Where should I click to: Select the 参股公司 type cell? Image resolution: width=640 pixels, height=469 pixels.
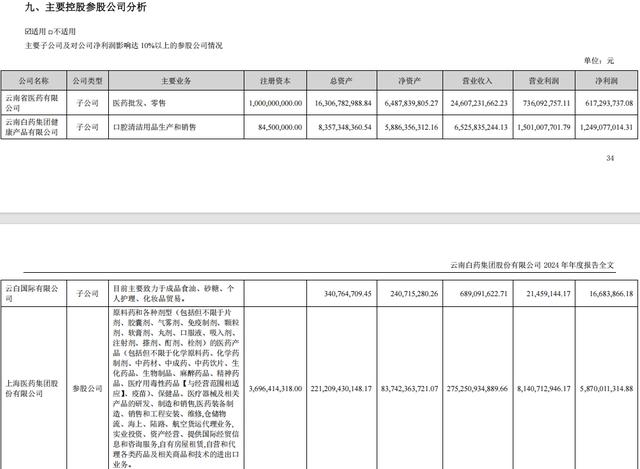point(87,388)
